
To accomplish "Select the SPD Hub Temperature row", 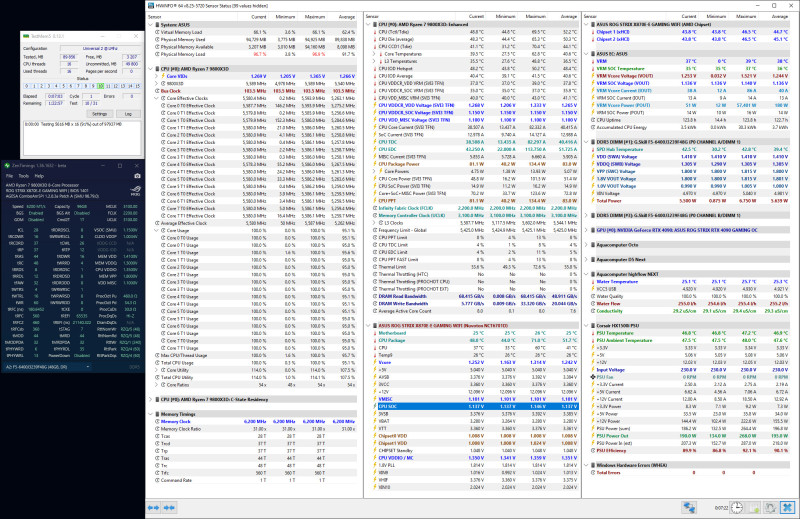I will pyautogui.click(x=689, y=150).
